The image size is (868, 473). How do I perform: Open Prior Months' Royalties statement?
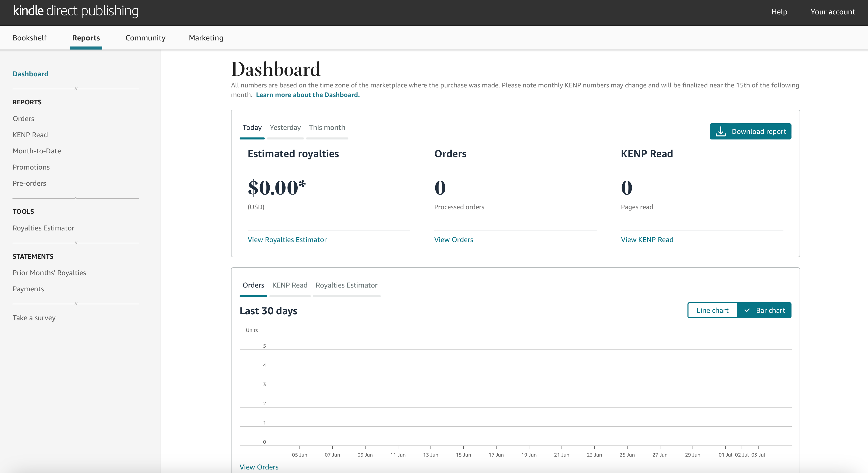49,273
